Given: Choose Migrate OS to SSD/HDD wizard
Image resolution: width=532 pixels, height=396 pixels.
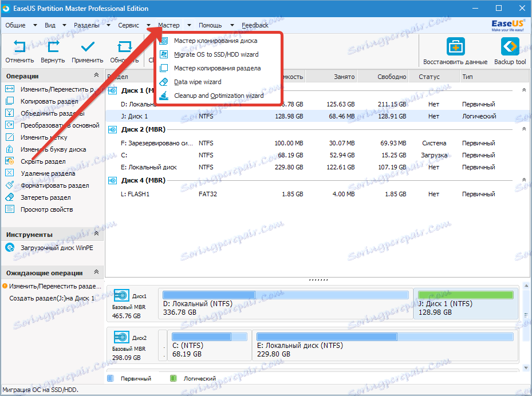Looking at the screenshot, I should click(x=216, y=54).
